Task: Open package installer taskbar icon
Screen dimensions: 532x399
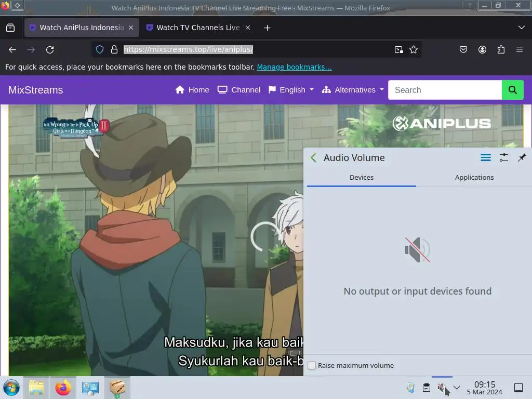Action: (x=117, y=388)
